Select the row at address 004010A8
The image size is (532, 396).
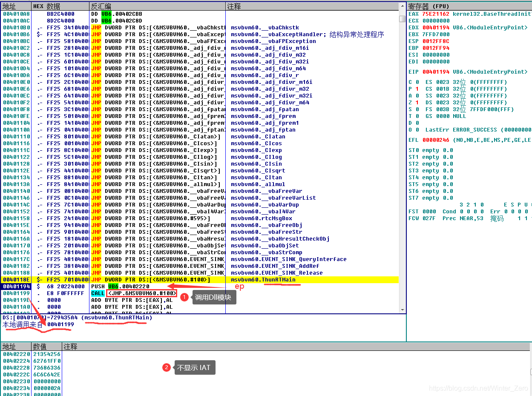(x=199, y=14)
